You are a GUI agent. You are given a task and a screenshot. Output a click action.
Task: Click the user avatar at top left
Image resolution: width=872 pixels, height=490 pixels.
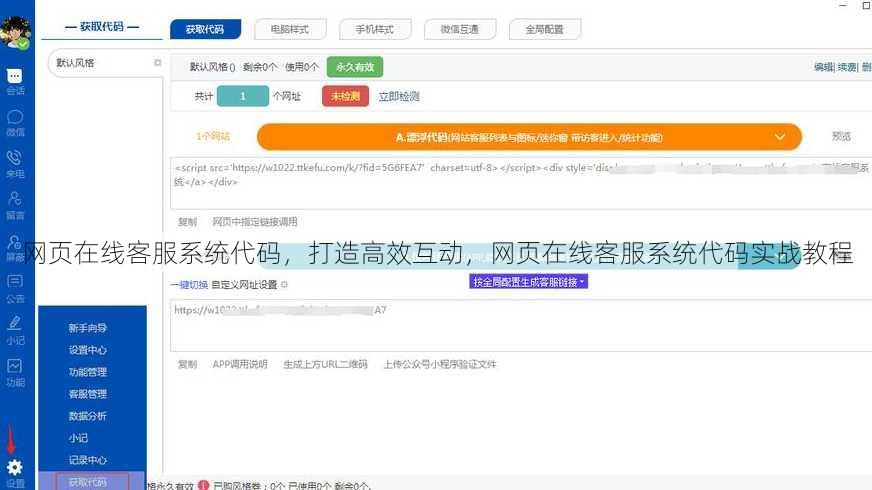click(16, 32)
